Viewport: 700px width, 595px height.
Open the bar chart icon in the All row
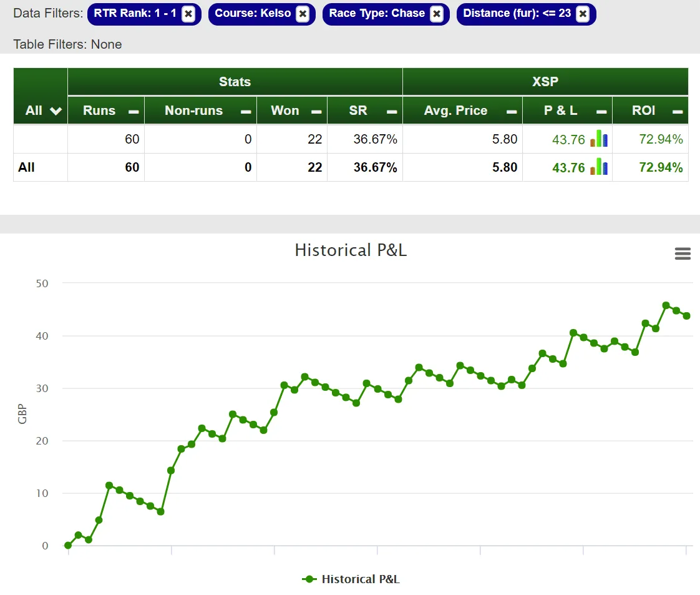(599, 167)
